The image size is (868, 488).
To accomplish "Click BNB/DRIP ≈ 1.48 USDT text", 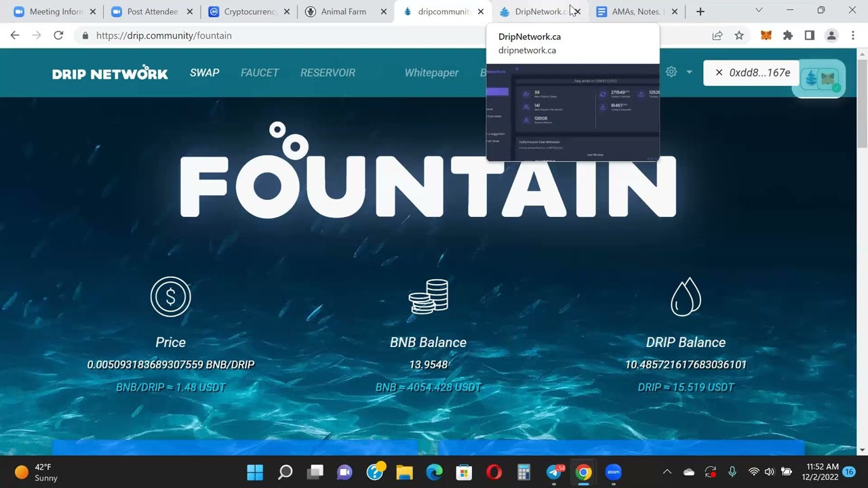I will point(171,388).
